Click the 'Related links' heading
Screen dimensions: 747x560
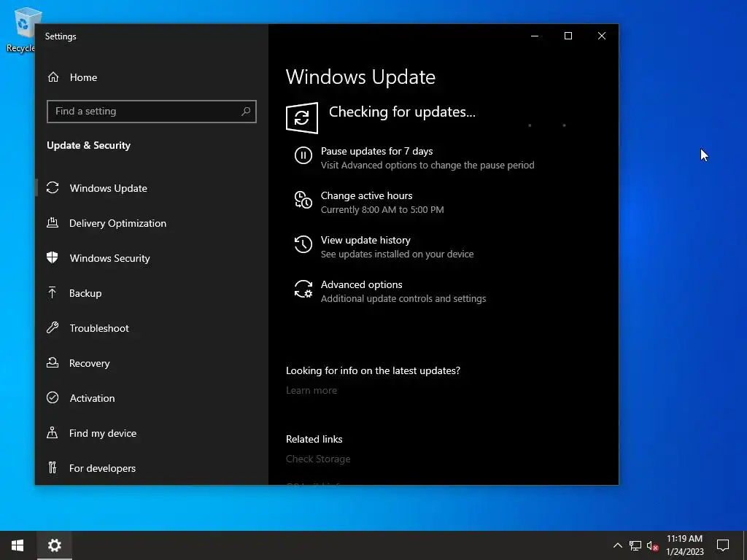[314, 439]
